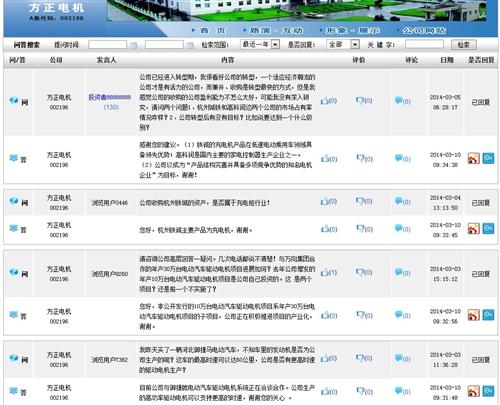Share the 09:31:48 answer to Tencent Weibo

point(488,391)
